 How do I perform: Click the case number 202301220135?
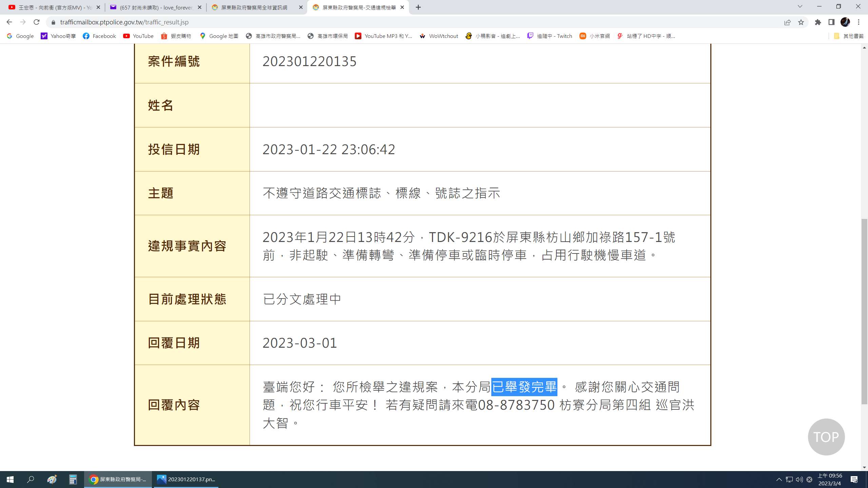310,61
